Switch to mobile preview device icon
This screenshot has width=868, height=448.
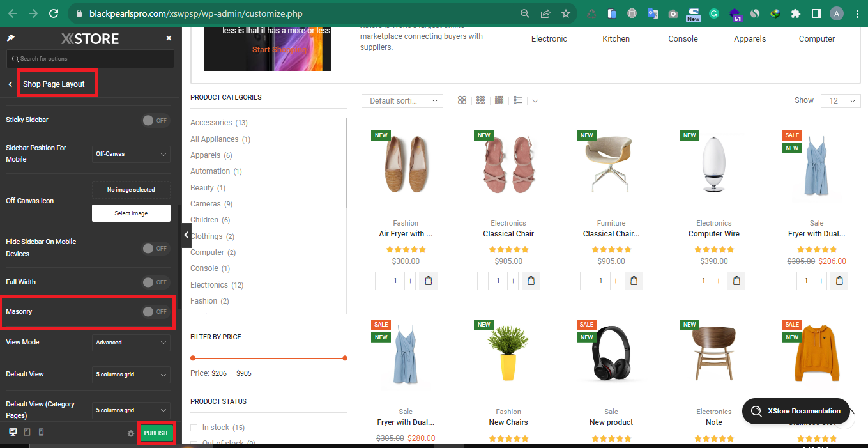coord(42,433)
